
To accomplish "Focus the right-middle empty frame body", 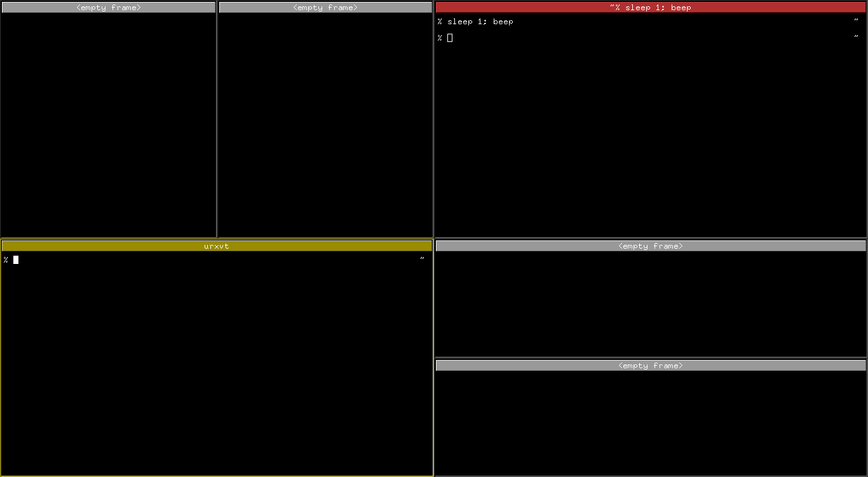I will click(650, 303).
